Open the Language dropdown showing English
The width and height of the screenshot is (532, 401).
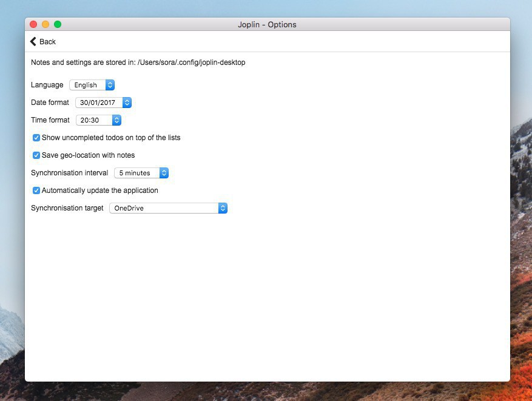pos(92,85)
